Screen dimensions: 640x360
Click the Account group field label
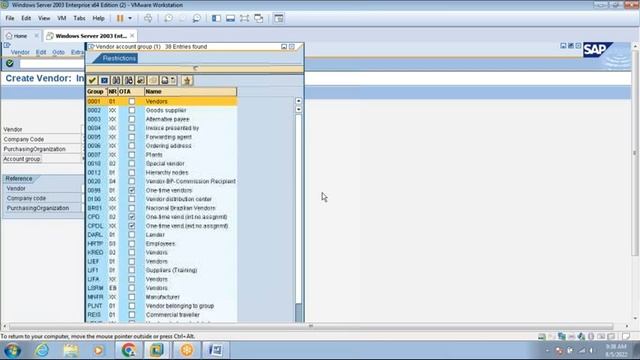(22, 159)
